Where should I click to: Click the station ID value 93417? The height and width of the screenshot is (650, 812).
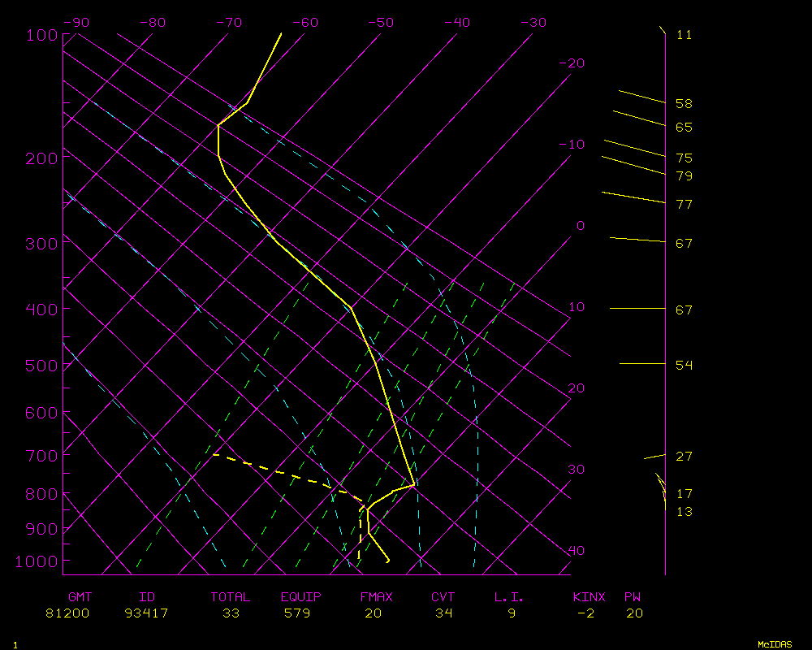(147, 613)
